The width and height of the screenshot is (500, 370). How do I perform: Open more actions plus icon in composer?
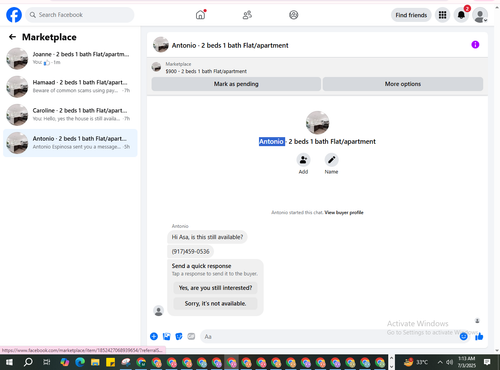pyautogui.click(x=154, y=336)
